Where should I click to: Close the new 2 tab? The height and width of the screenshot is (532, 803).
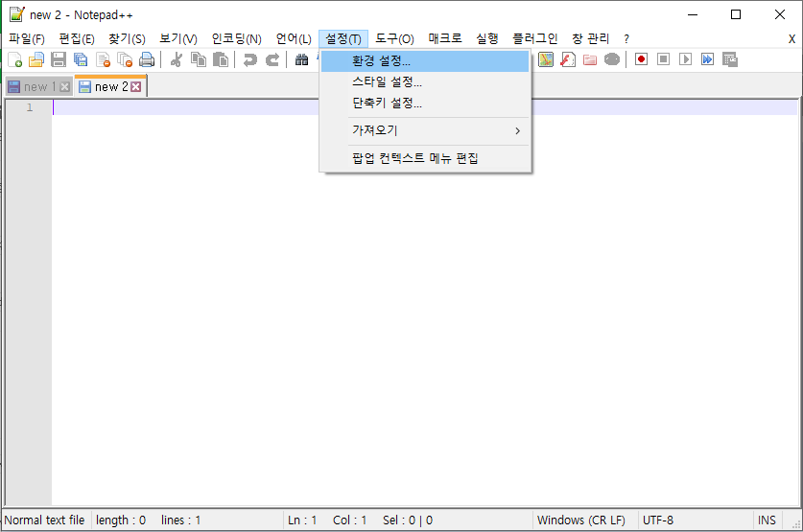135,87
